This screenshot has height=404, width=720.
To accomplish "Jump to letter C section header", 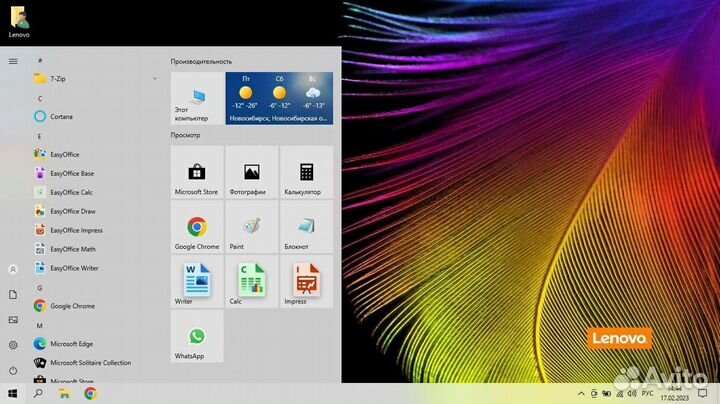I will click(40, 98).
